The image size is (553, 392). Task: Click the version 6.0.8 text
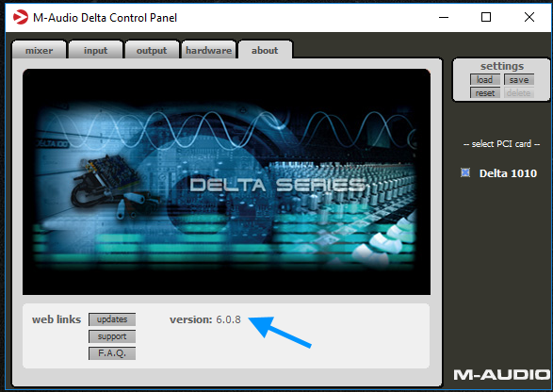point(205,319)
